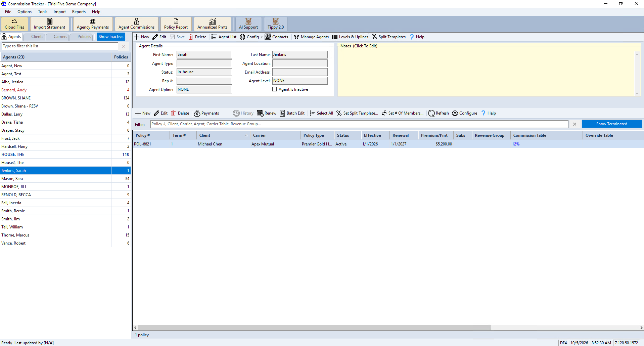
Task: Switch to the Clients tab
Action: click(35, 37)
